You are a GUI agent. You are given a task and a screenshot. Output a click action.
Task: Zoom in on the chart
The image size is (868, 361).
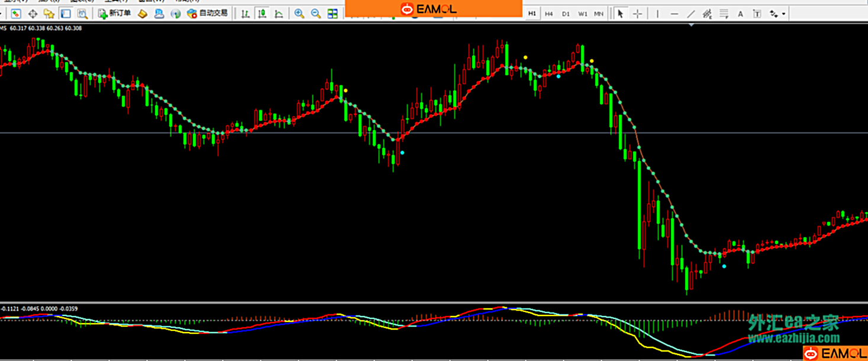click(299, 14)
